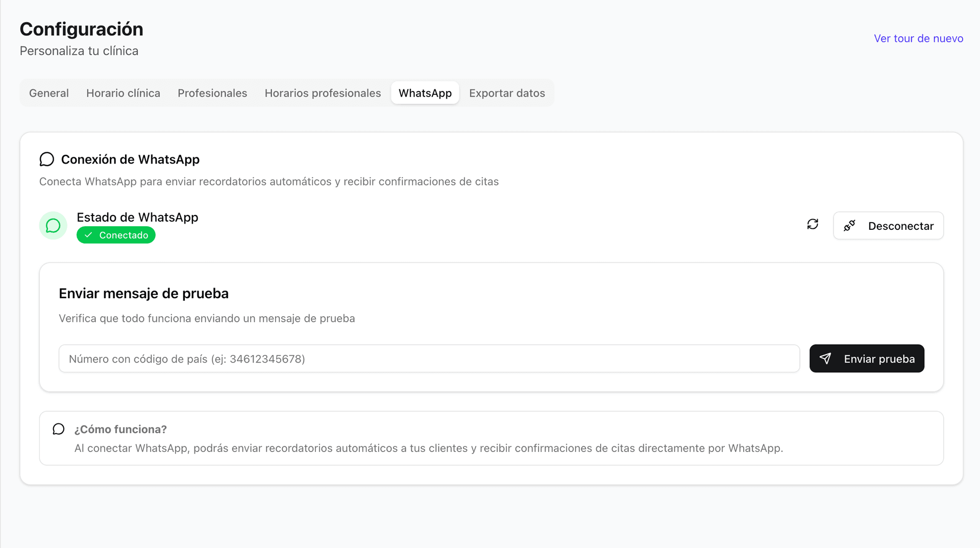The width and height of the screenshot is (980, 548).
Task: Open the Enviar mensaje de prueba panel
Action: click(x=143, y=293)
